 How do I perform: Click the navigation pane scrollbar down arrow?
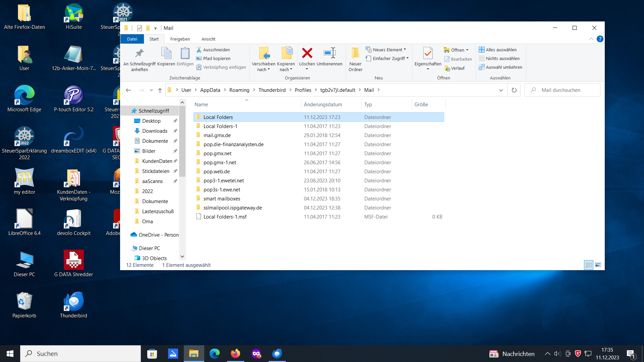pyautogui.click(x=182, y=257)
